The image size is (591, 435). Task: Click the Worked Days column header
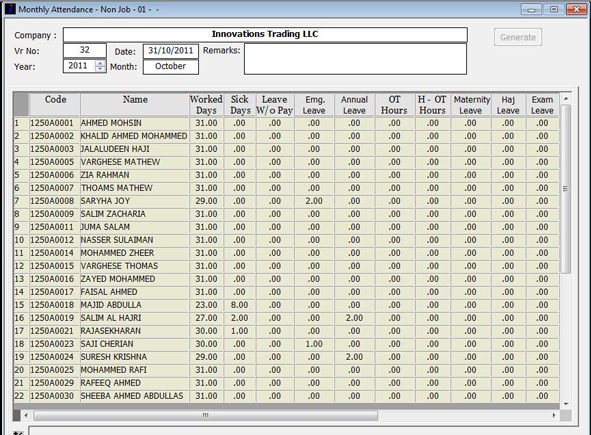[206, 105]
